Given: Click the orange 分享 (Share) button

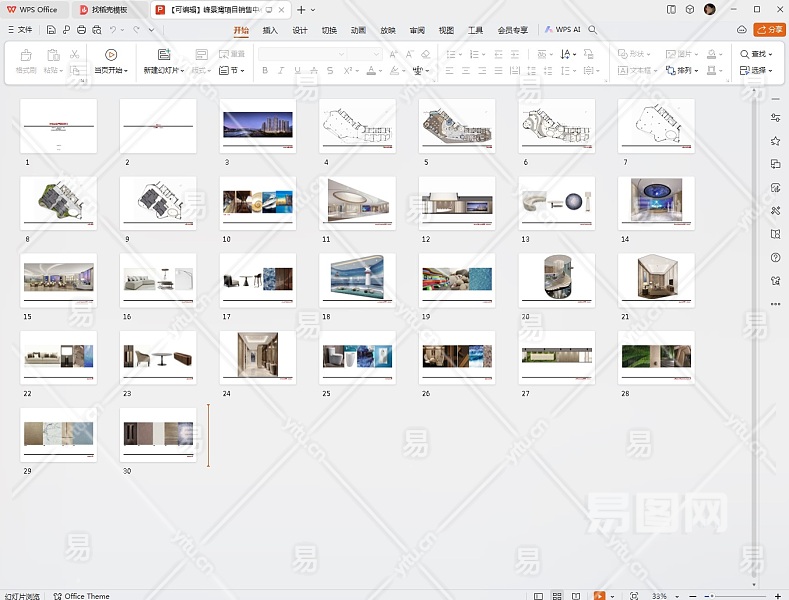Looking at the screenshot, I should [x=769, y=30].
